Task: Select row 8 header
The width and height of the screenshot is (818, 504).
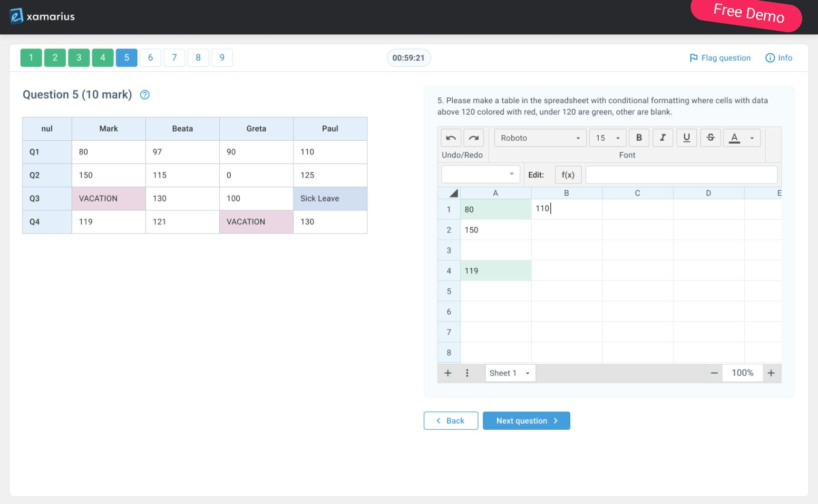Action: [449, 352]
